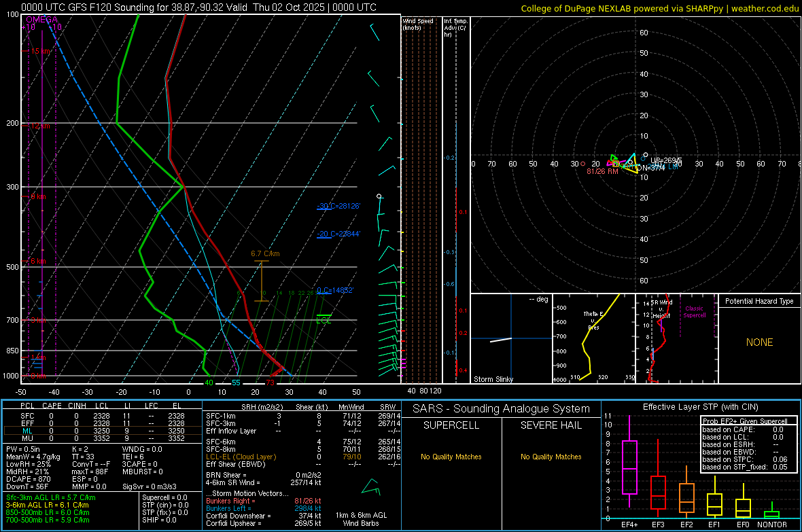The width and height of the screenshot is (802, 532).
Task: Click the based on STPC: 0.06 line
Action: click(745, 459)
